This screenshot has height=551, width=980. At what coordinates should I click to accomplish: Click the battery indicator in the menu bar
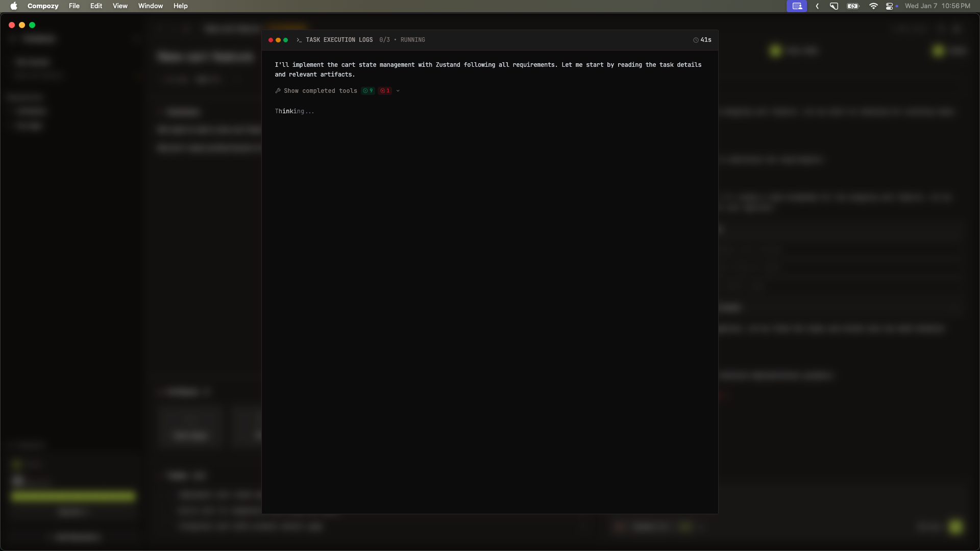pyautogui.click(x=852, y=6)
